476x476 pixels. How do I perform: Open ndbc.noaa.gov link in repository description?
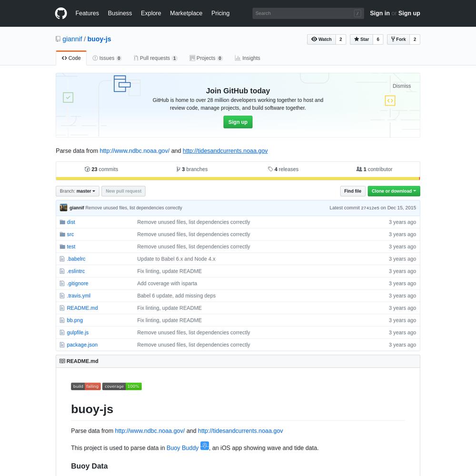(135, 151)
